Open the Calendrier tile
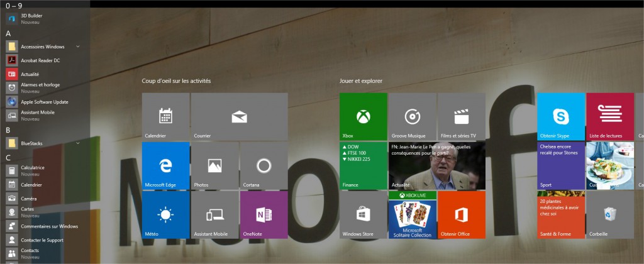The height and width of the screenshot is (264, 644). point(165,117)
